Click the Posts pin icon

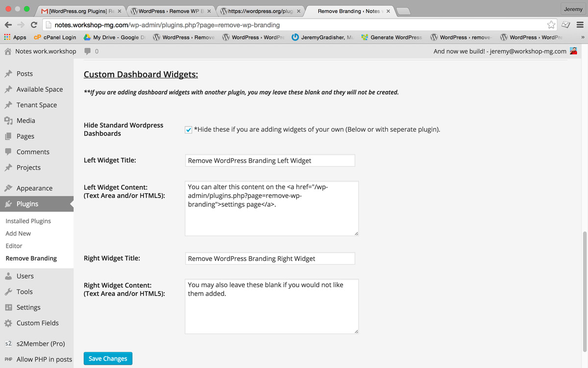[x=8, y=74]
